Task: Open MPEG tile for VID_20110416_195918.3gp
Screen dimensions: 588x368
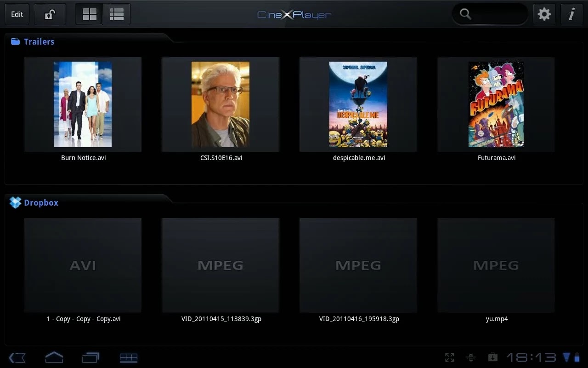Action: 358,265
